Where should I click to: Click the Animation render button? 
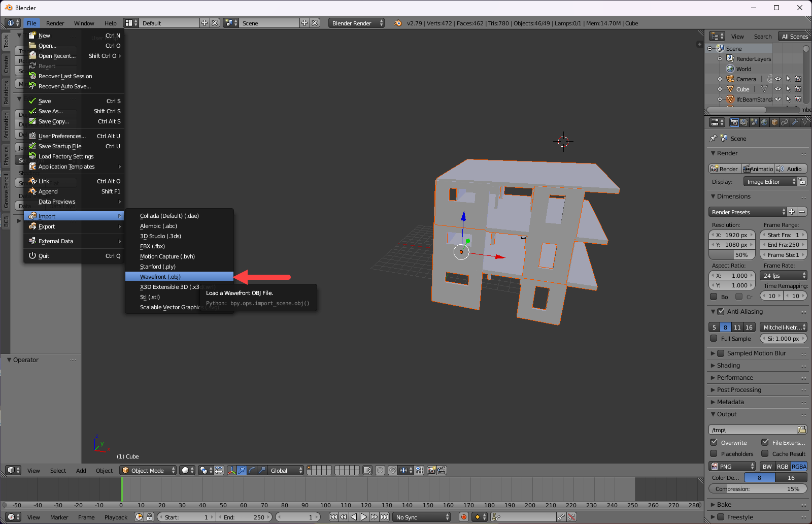(758, 169)
